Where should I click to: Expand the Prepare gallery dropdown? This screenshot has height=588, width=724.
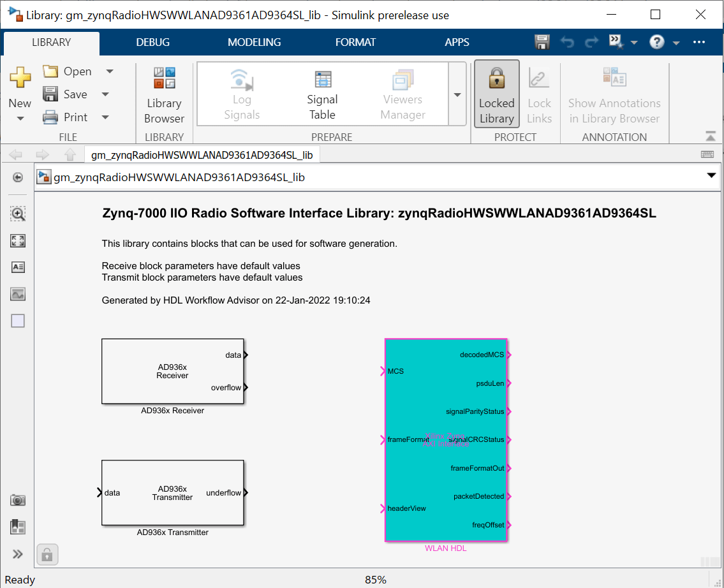(x=457, y=94)
